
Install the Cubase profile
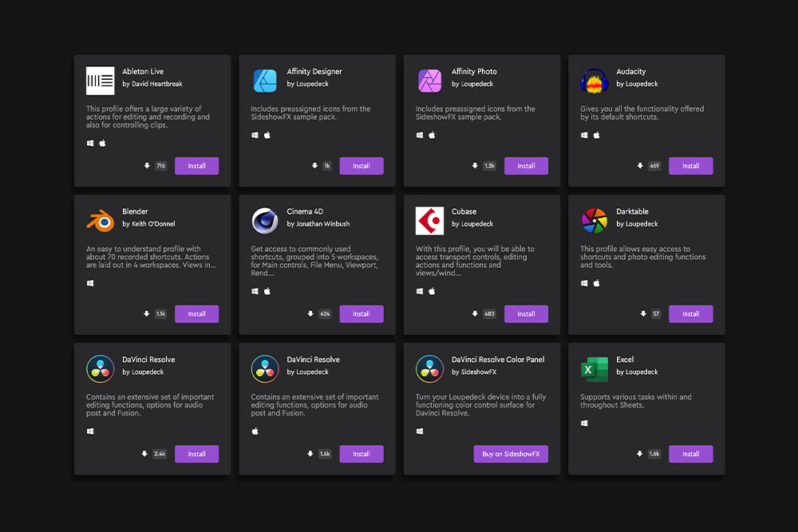pos(526,313)
